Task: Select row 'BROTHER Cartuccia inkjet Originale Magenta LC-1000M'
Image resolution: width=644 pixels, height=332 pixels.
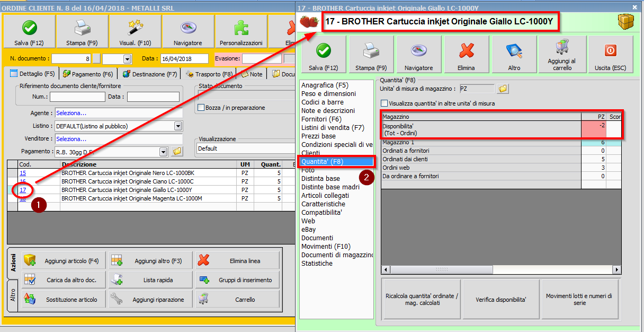Action: click(x=151, y=198)
